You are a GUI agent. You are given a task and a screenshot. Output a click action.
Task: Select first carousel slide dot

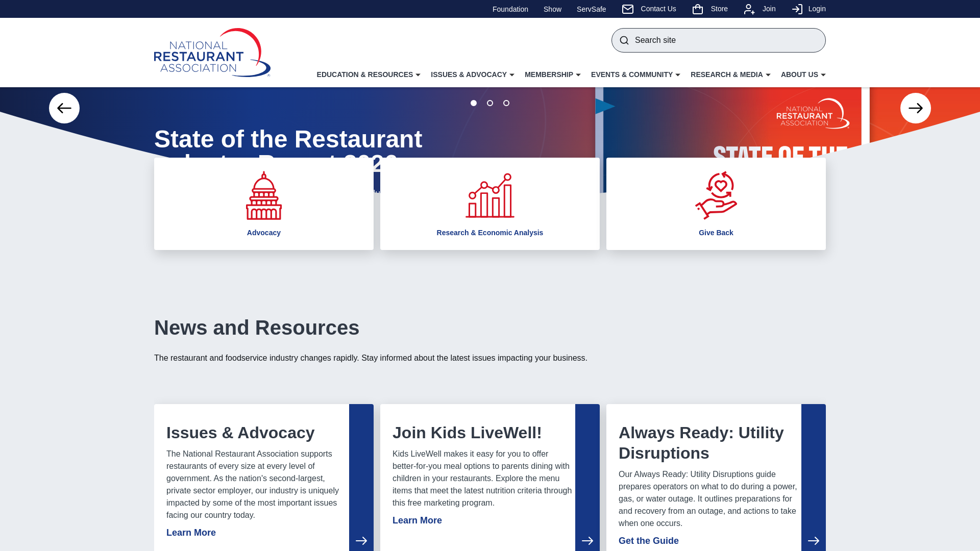click(474, 103)
